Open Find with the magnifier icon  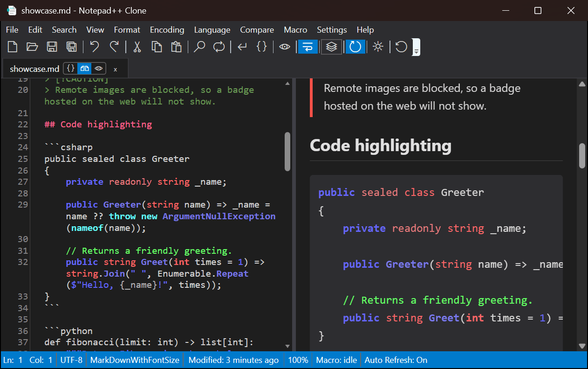[199, 47]
